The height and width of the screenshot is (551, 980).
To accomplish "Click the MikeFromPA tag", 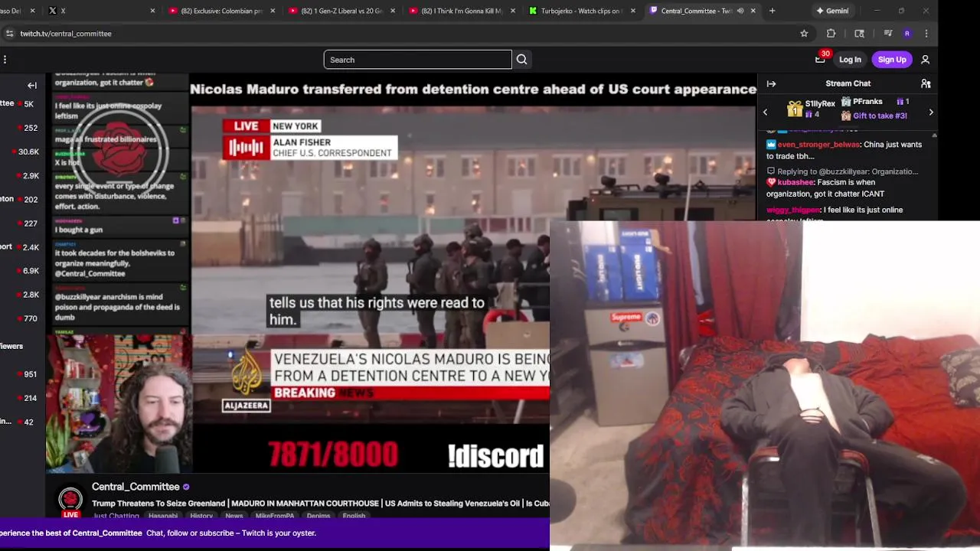I will (274, 516).
